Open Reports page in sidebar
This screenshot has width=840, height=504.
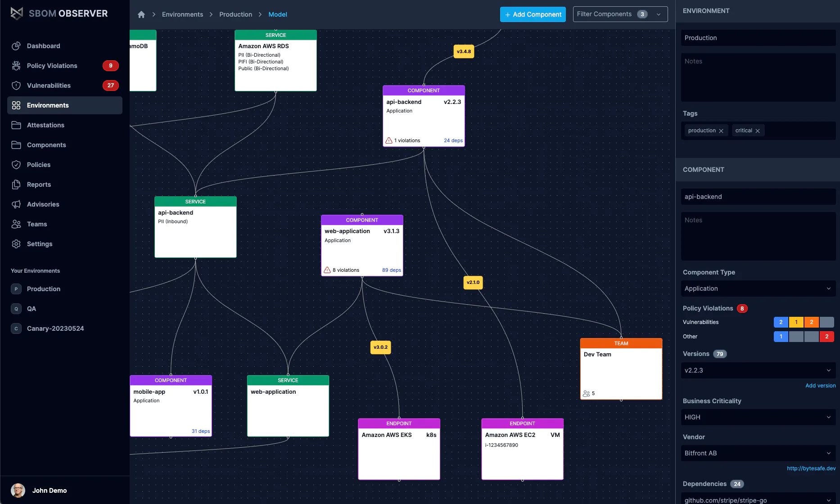(65, 184)
